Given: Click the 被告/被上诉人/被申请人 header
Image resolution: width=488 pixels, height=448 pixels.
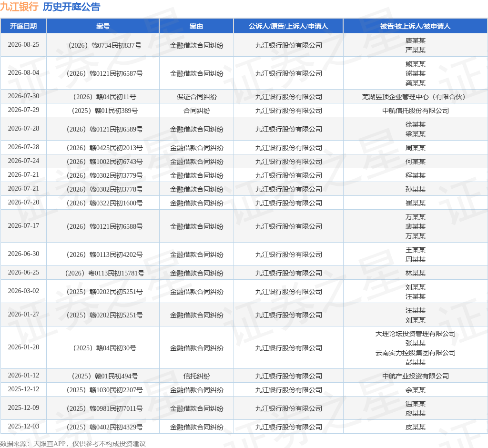Looking at the screenshot, I should point(415,26).
